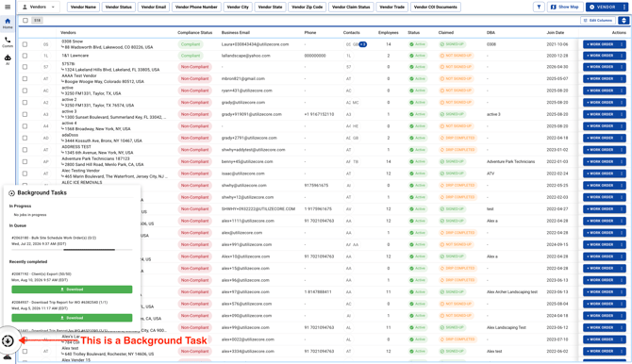Open the Comm phone icon in sidebar
632x364 pixels.
(8, 41)
